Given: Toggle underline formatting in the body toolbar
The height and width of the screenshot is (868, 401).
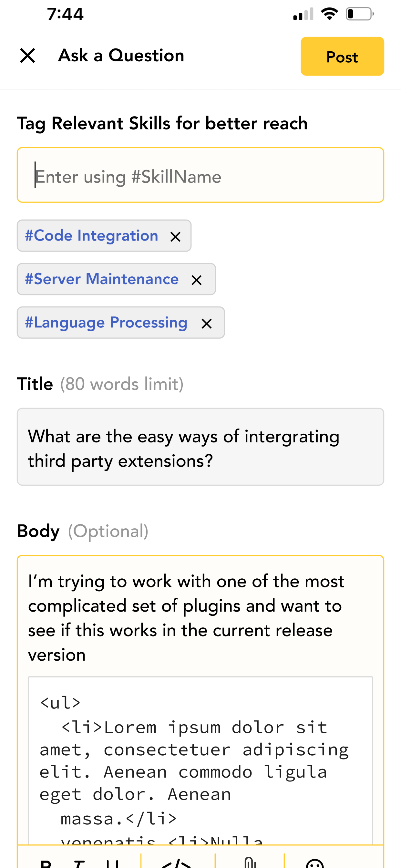Looking at the screenshot, I should tap(112, 863).
